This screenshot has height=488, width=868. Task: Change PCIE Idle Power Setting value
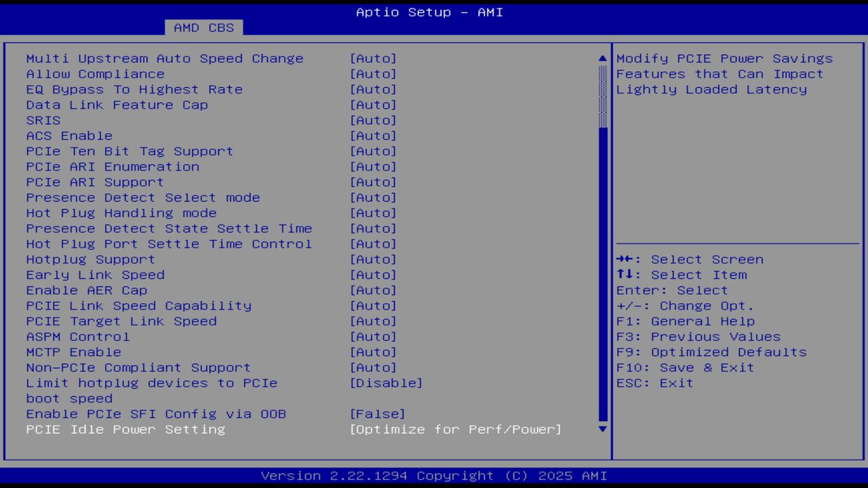pyautogui.click(x=456, y=429)
